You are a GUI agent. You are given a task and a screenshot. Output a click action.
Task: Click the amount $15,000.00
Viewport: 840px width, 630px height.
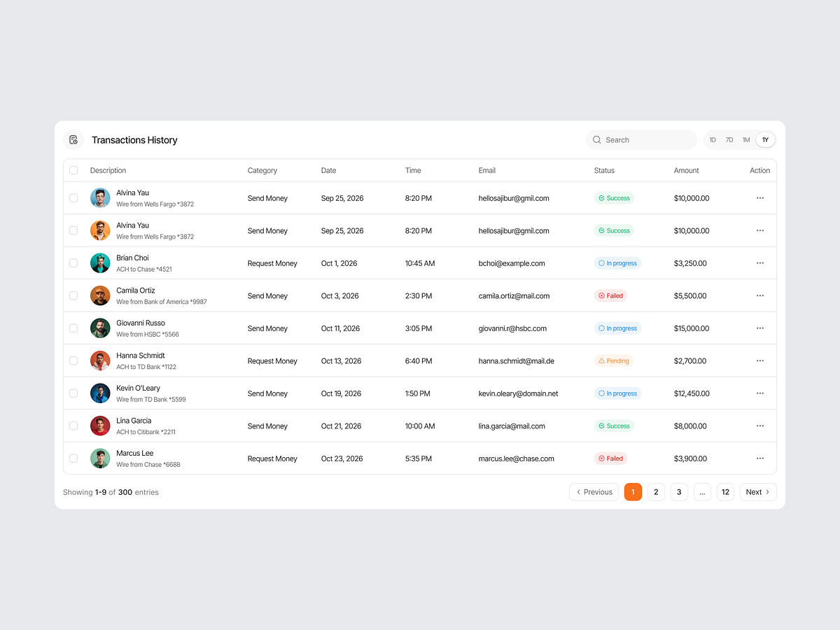692,328
